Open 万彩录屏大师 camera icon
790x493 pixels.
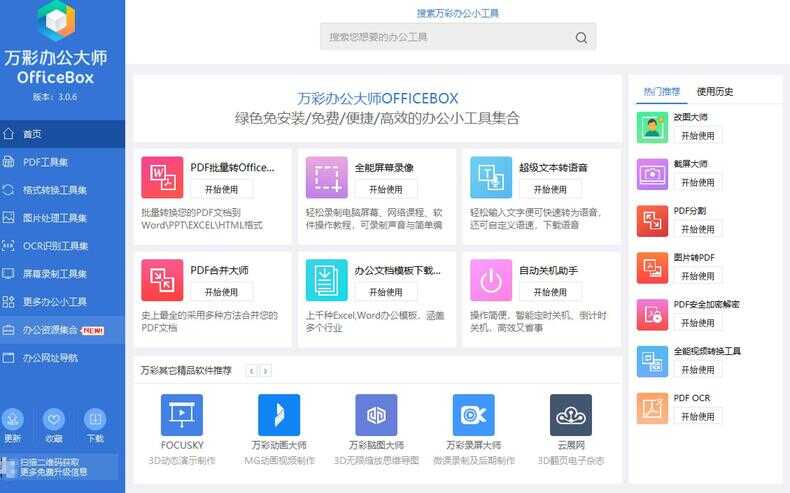coord(474,415)
